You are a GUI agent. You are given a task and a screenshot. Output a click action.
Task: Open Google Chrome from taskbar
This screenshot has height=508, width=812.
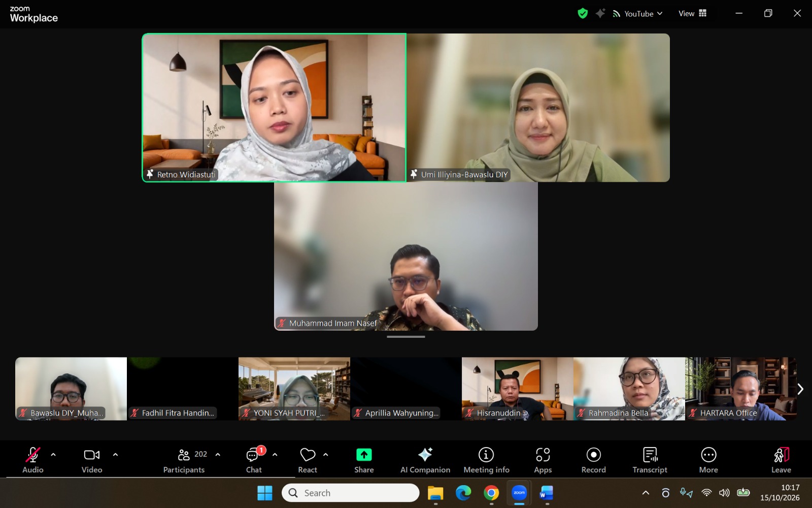[x=491, y=493]
